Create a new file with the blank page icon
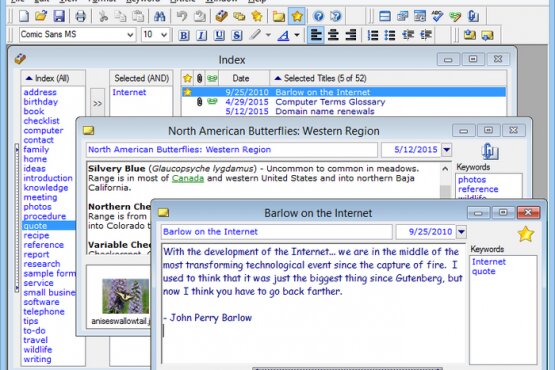 [24, 16]
